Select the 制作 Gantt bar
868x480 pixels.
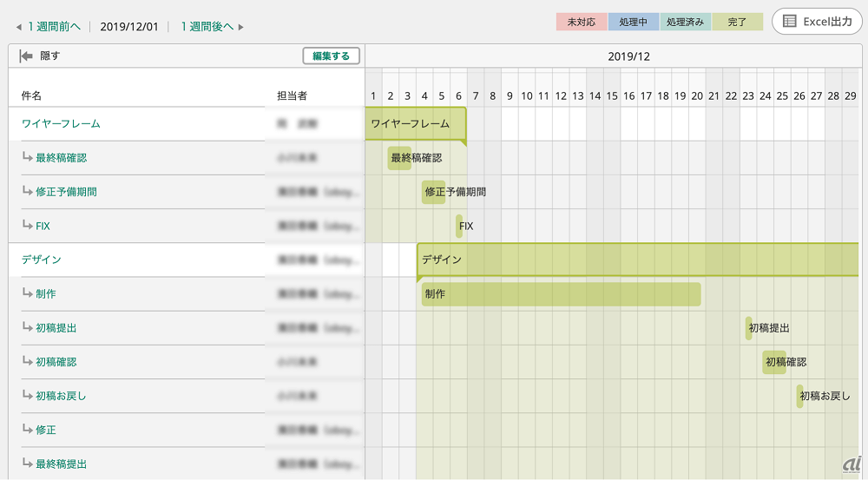tap(561, 294)
